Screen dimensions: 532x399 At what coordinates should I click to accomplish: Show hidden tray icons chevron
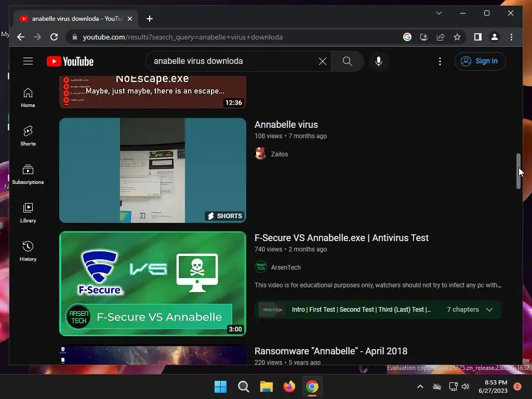point(420,387)
